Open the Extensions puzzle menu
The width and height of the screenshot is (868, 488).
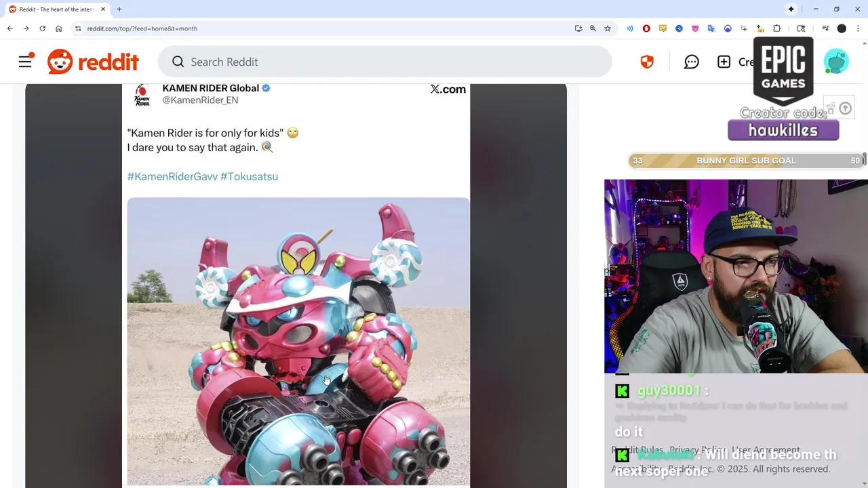[777, 28]
